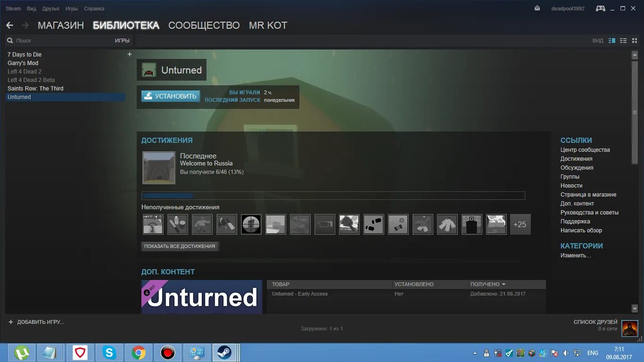Click the Установлено column header
The height and width of the screenshot is (362, 644).
point(414,284)
